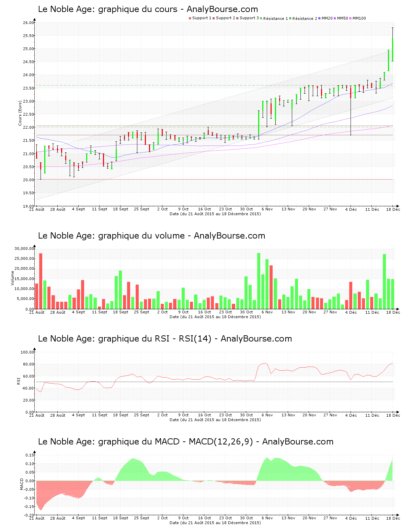Click the 0.15 MACD axis label

tap(30, 455)
